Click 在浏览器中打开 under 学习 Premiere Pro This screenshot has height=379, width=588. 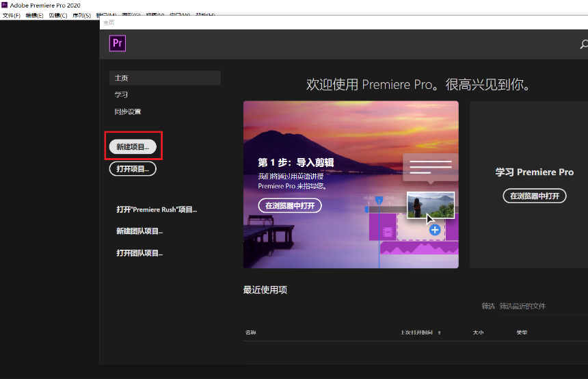tap(535, 196)
